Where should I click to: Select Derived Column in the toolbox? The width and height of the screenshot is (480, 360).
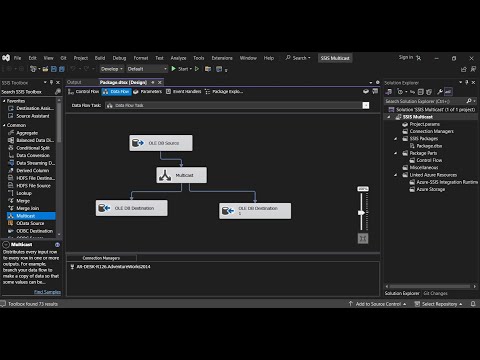(x=33, y=170)
